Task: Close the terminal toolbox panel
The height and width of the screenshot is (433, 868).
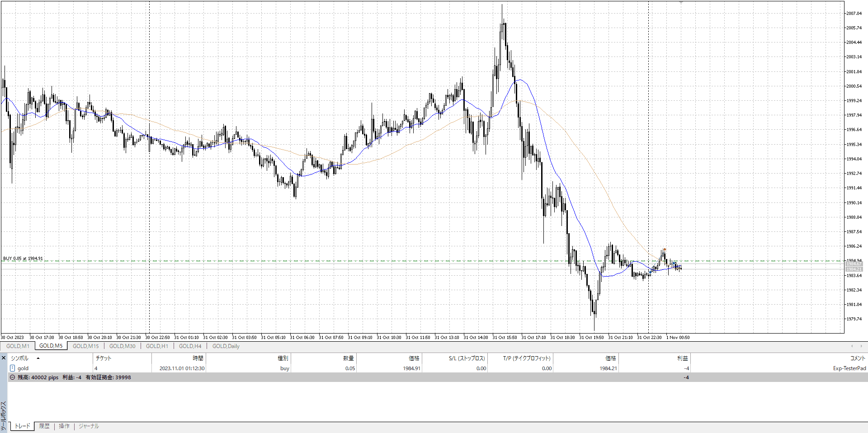Action: click(4, 358)
